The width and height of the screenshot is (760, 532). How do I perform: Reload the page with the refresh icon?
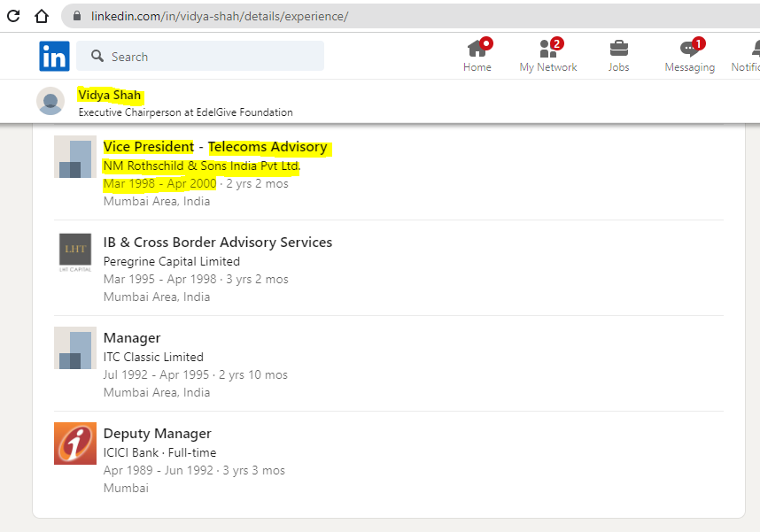point(13,16)
